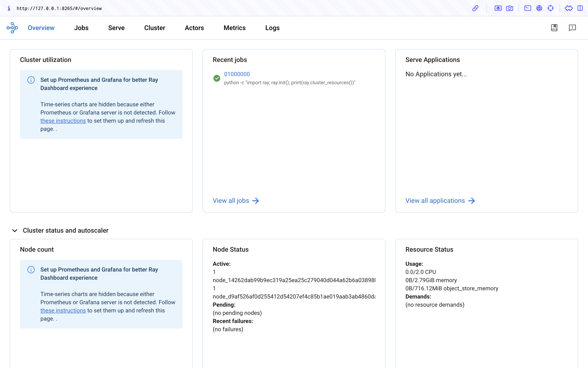
Task: Click the 'Demands:' label in Resource Status
Action: coord(418,296)
